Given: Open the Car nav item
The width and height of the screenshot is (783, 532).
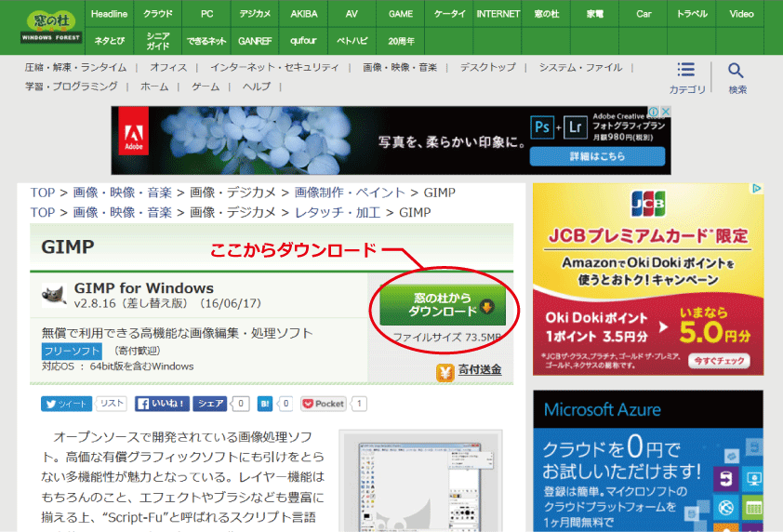Looking at the screenshot, I should point(644,14).
